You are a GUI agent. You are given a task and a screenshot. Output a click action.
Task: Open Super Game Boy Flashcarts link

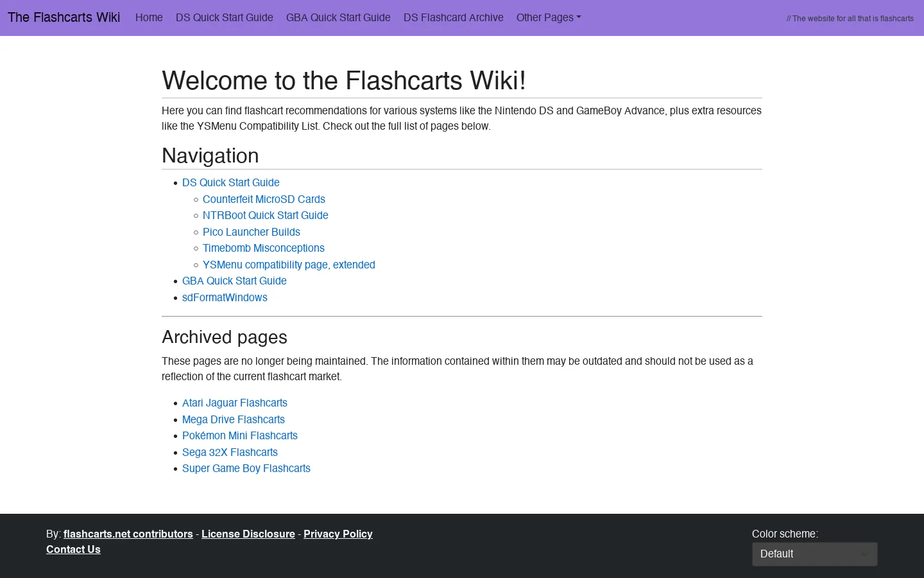click(246, 468)
